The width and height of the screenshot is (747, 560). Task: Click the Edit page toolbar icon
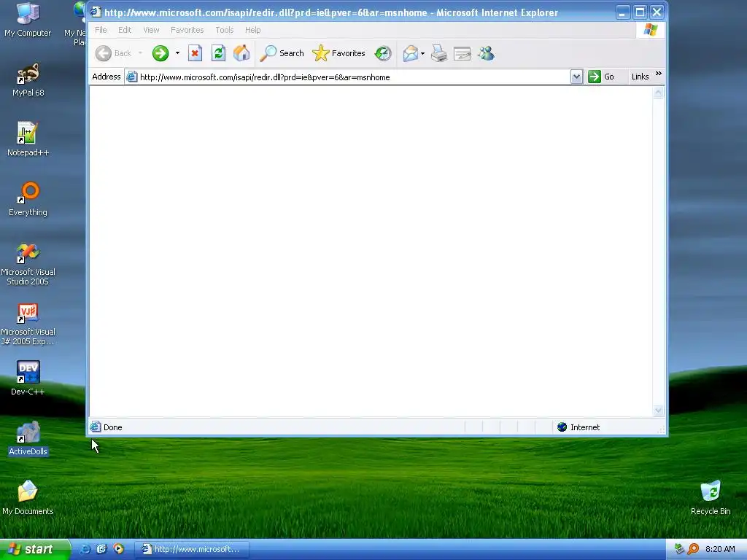tap(462, 53)
